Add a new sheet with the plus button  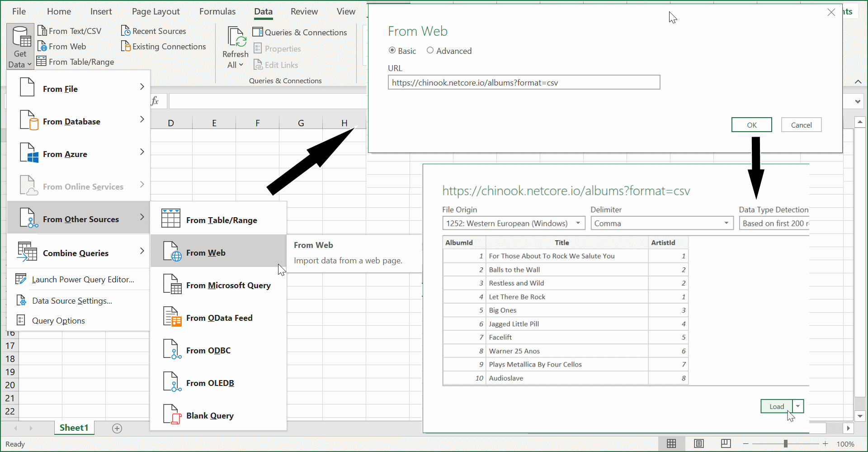117,428
